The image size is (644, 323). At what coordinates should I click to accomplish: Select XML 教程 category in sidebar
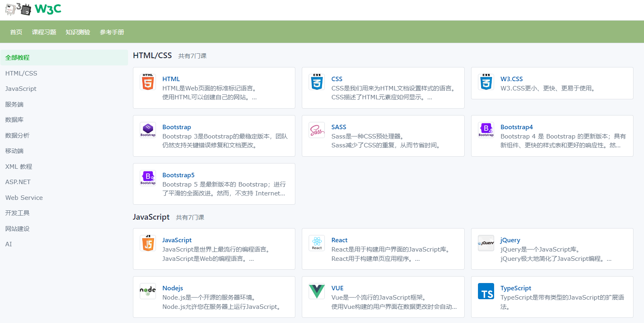(64, 167)
